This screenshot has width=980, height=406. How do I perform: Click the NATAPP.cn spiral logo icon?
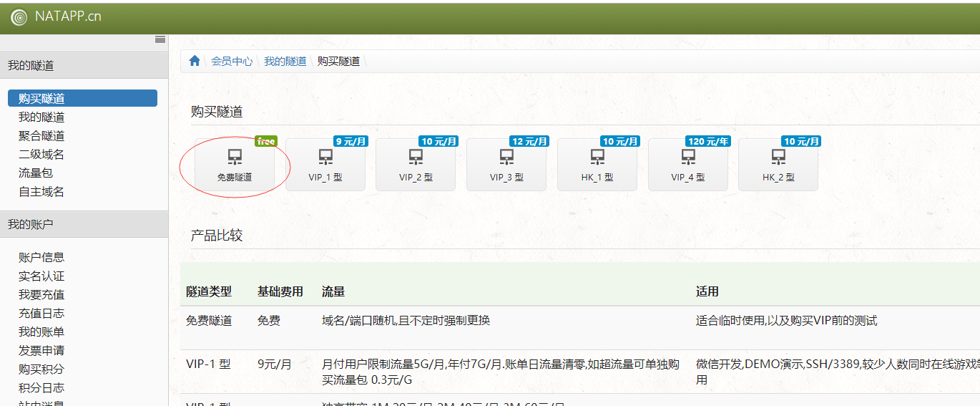coord(19,17)
